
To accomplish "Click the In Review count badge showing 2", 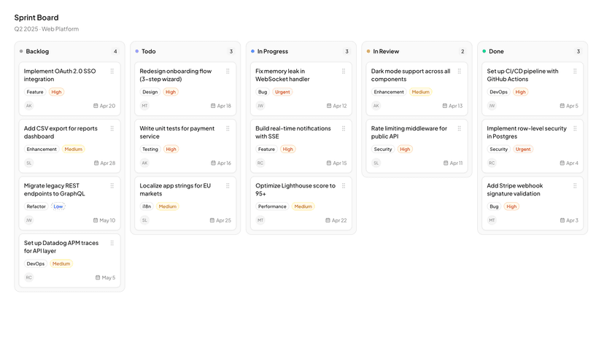I will click(462, 51).
